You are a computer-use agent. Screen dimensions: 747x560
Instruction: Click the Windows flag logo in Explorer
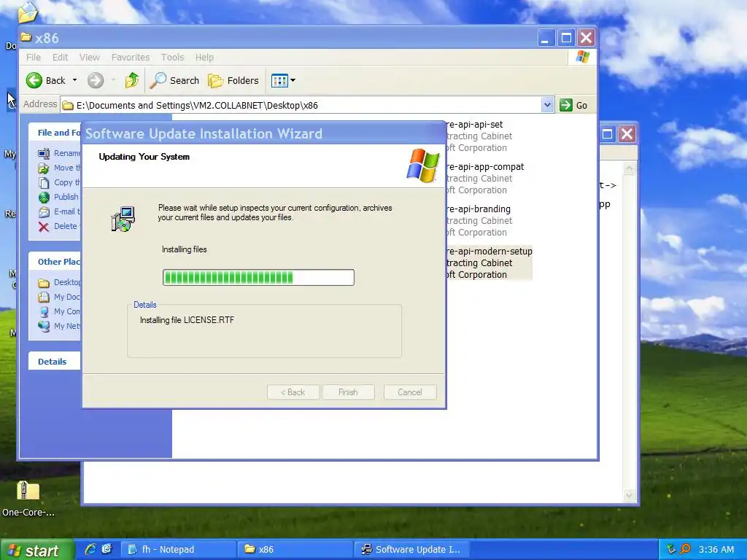pyautogui.click(x=582, y=57)
